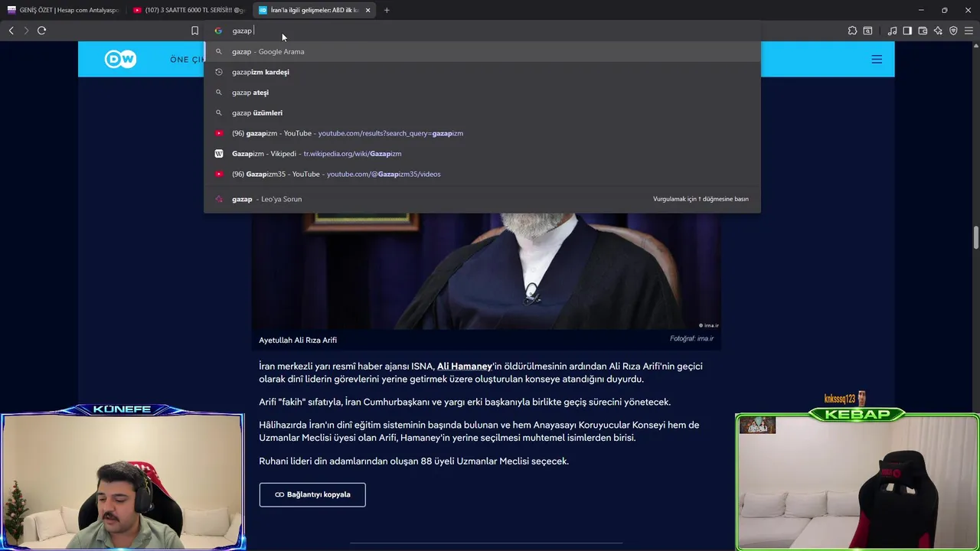The width and height of the screenshot is (980, 551).
Task: Open the DW site hamburger menu
Action: 877,59
